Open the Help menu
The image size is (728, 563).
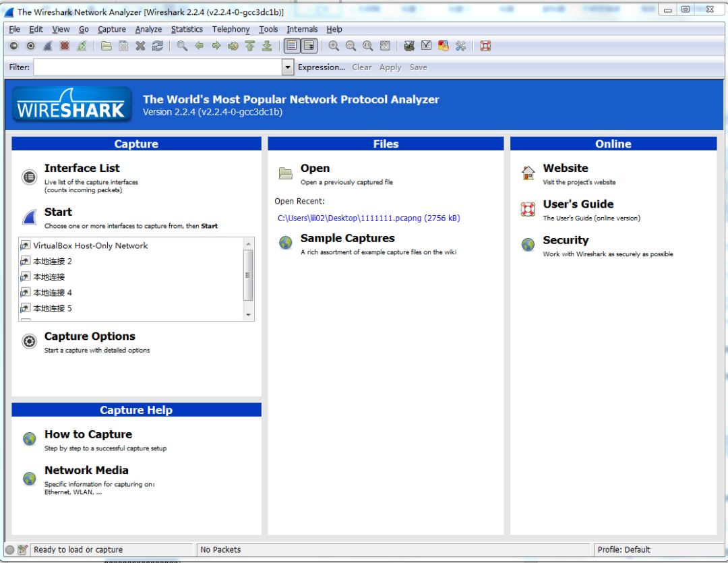coord(334,29)
